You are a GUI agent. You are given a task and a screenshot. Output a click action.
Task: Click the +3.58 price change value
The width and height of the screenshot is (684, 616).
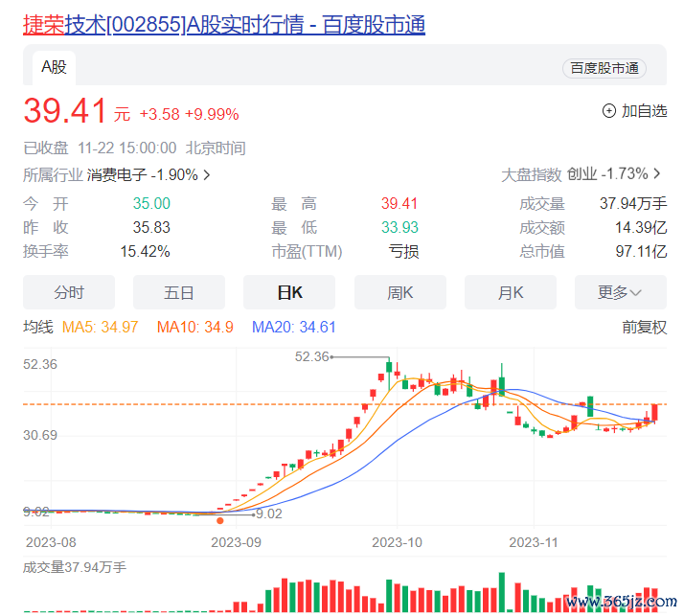point(159,114)
